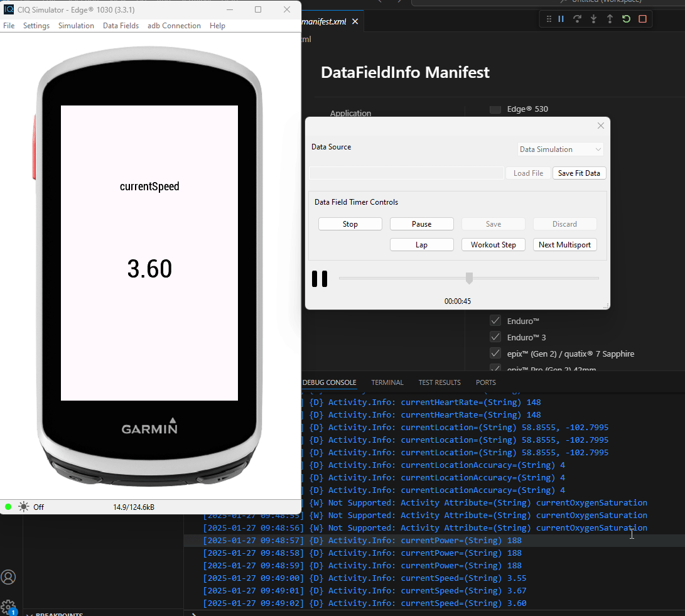Open the Simulation menu
This screenshot has width=685, height=616.
pyautogui.click(x=76, y=26)
